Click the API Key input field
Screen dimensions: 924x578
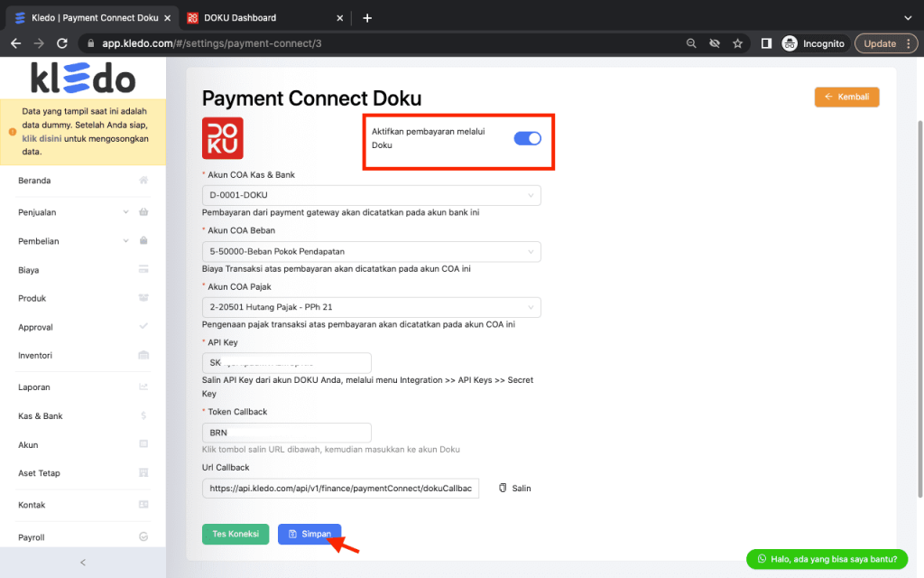[286, 363]
